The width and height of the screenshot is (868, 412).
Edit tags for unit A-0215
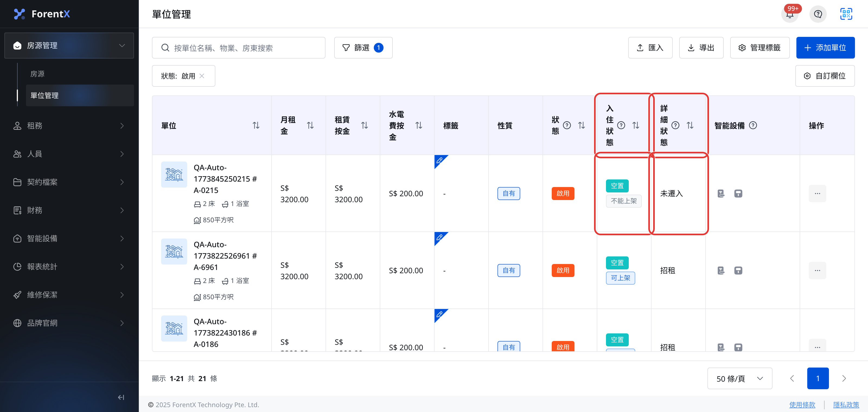pos(439,160)
